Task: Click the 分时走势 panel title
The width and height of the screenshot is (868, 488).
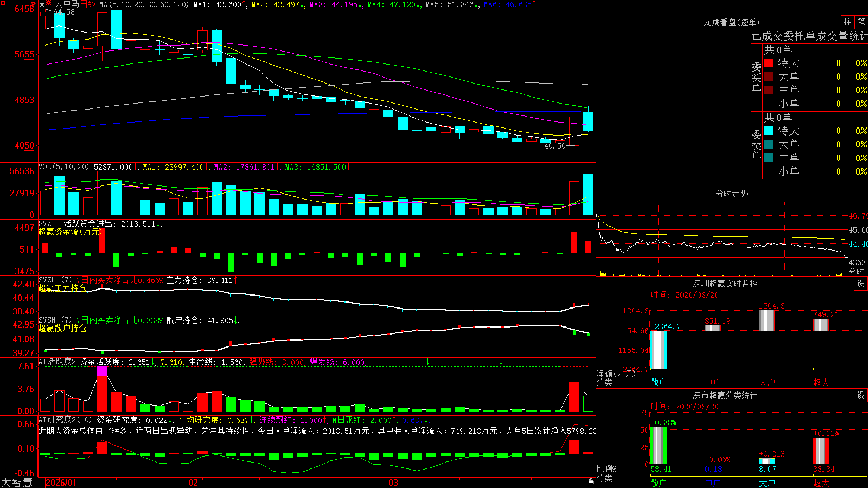Action: (731, 194)
